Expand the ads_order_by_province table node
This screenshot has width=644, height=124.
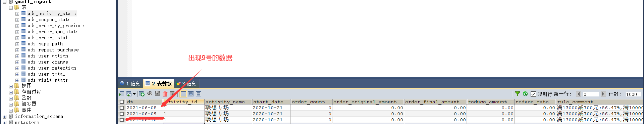point(17,26)
